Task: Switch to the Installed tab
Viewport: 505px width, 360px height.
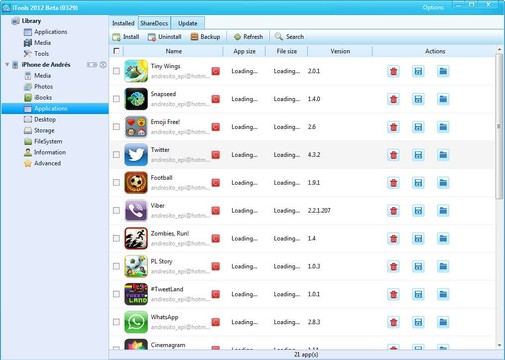Action: pos(123,23)
